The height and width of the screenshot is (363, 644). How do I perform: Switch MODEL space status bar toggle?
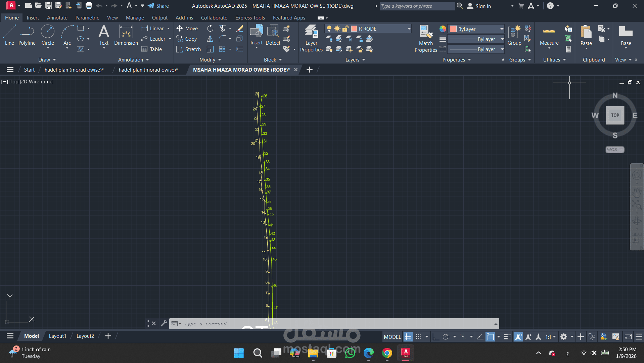click(x=392, y=337)
